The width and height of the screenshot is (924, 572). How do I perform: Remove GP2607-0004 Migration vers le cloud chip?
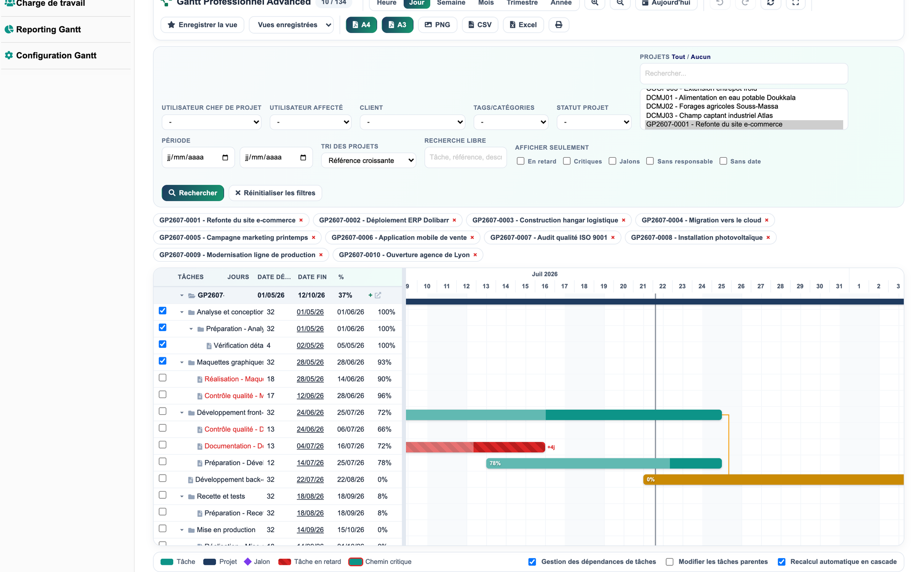point(766,220)
